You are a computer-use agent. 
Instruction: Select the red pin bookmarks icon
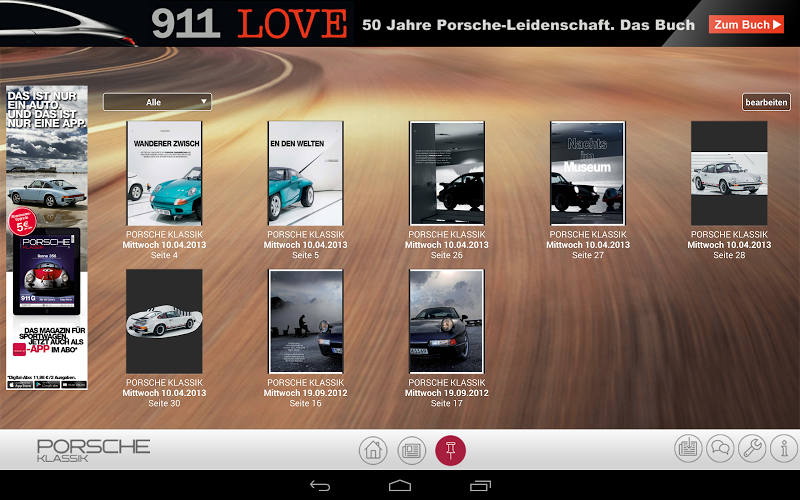(451, 450)
